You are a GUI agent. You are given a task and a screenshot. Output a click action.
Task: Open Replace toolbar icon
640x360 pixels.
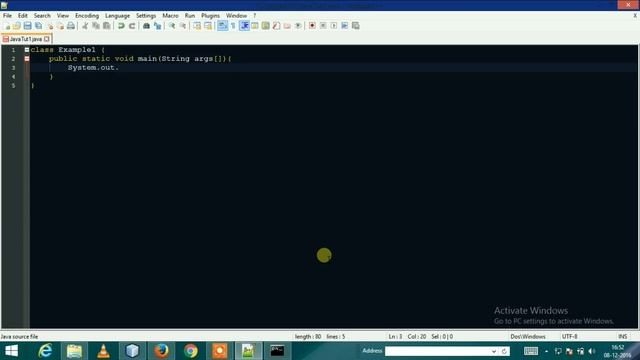point(157,26)
